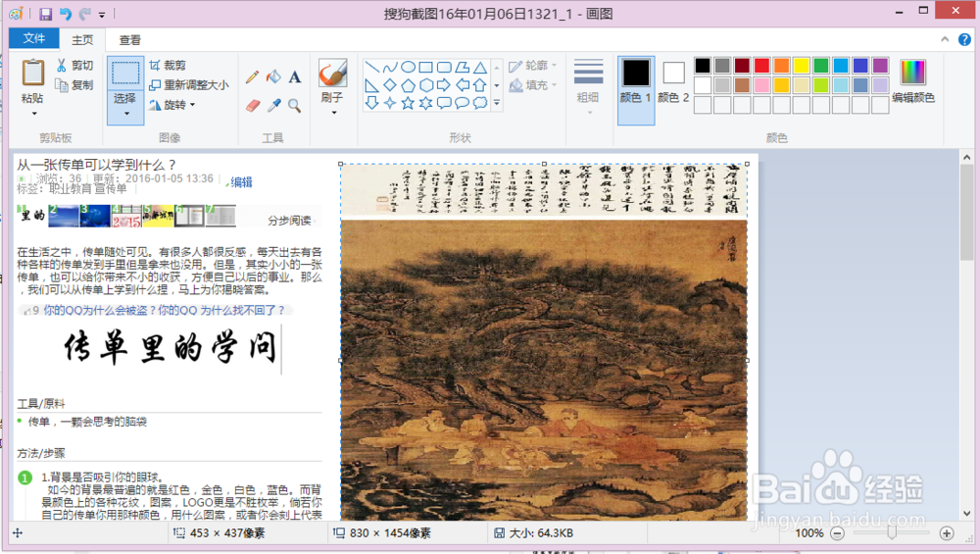Expand the 粘贴 dropdown arrow
980x554 pixels.
(33, 113)
